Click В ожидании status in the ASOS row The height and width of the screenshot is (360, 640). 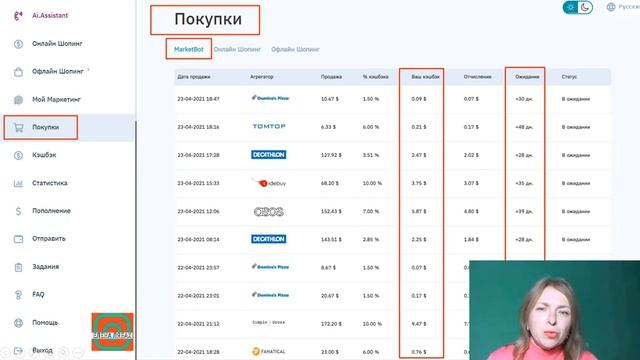[x=576, y=211]
